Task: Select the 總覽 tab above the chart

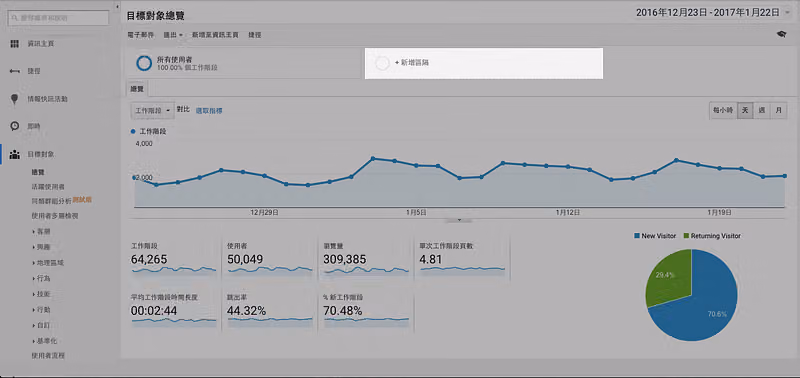Action: point(137,89)
